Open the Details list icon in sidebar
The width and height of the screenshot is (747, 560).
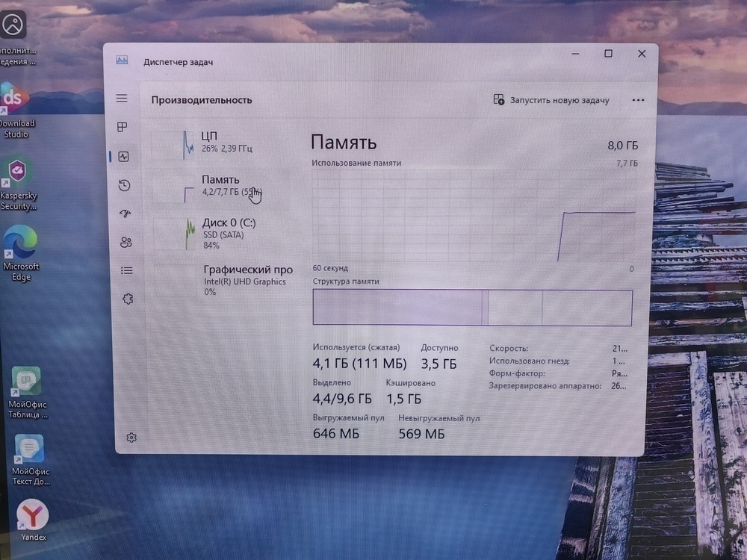[126, 270]
